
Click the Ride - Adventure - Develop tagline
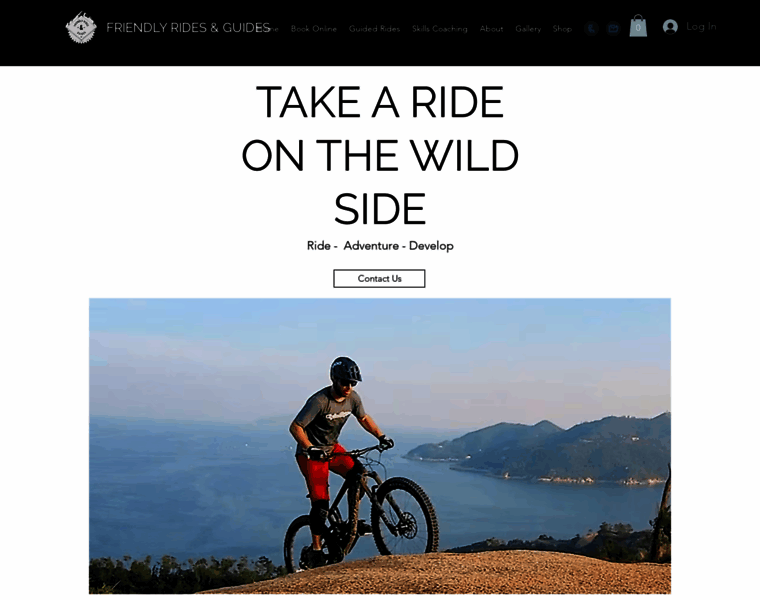380,246
